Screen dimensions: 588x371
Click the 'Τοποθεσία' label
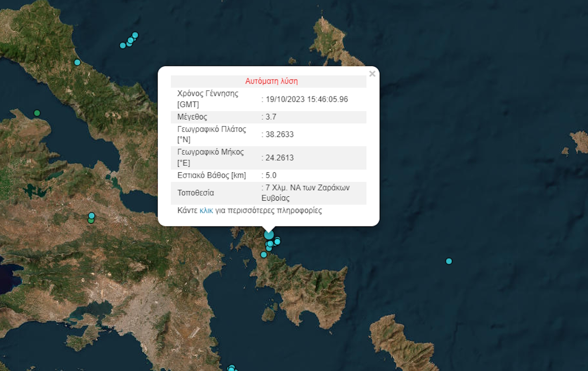pyautogui.click(x=195, y=193)
